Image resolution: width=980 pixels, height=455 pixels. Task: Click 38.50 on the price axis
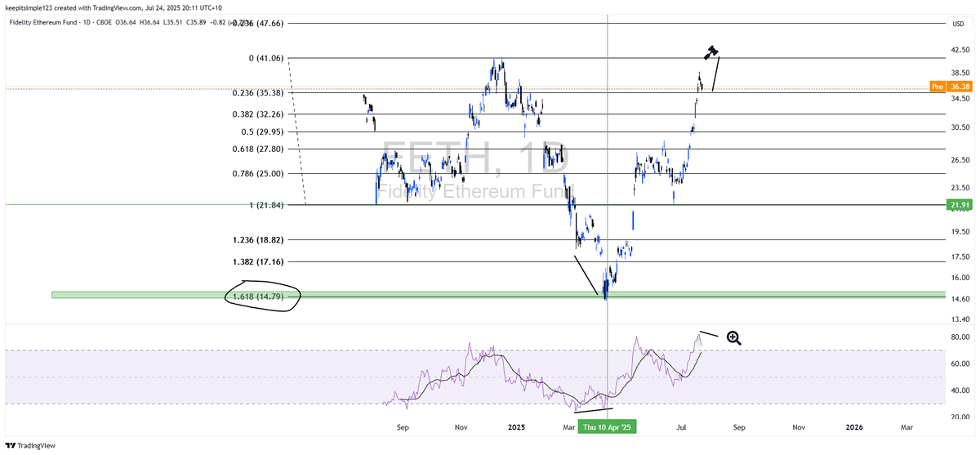960,73
